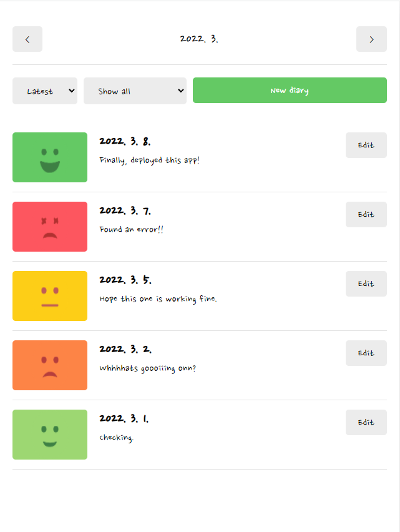This screenshot has width=400, height=532.
Task: Open the Latest sorting dropdown
Action: [44, 91]
